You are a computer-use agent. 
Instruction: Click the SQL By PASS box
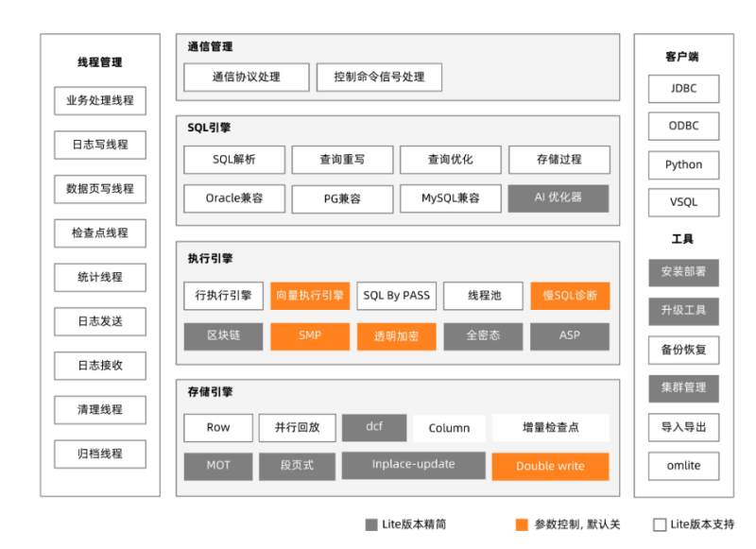(x=396, y=296)
